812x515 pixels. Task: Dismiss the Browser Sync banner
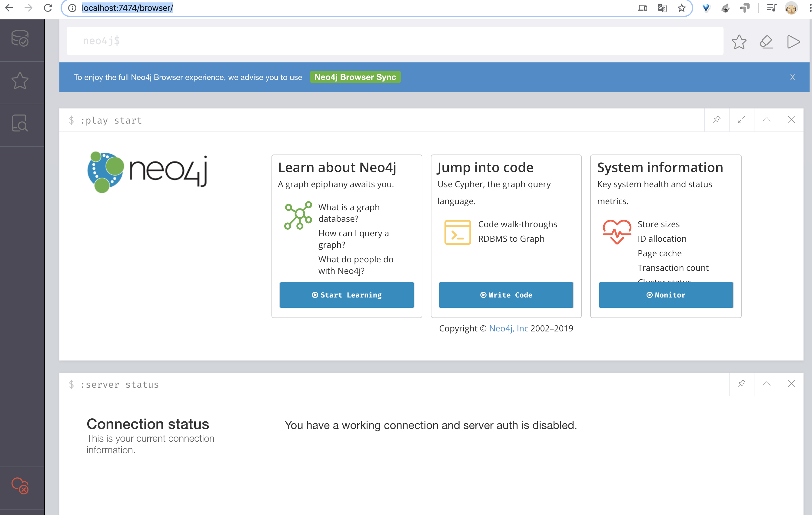tap(792, 78)
